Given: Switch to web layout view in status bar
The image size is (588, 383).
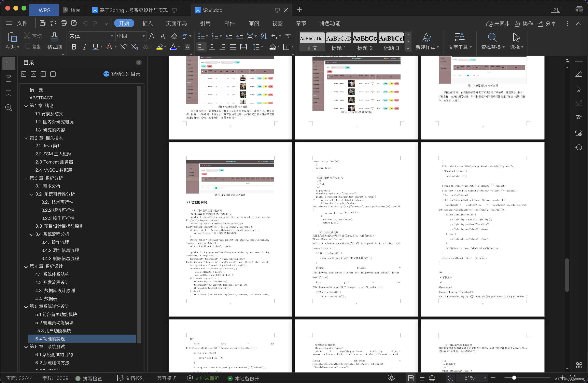Looking at the screenshot, I should [432, 378].
